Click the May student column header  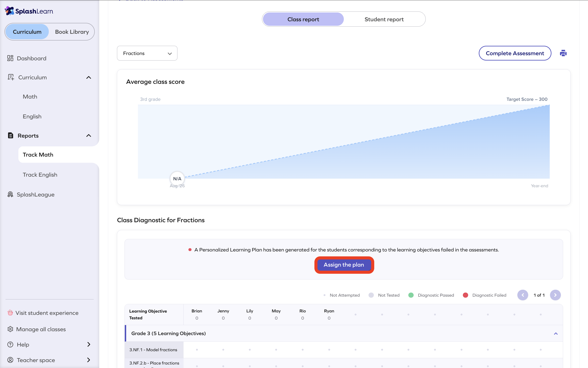pos(276,314)
